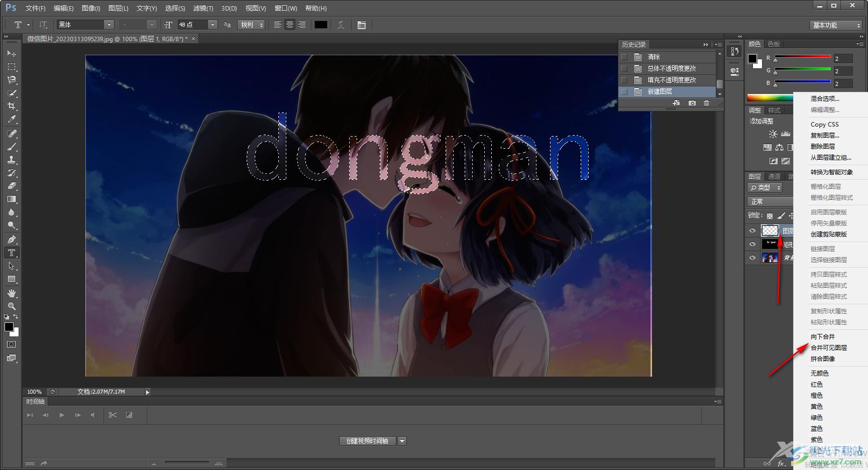The height and width of the screenshot is (470, 868).
Task: Open the 图像(I) menu
Action: coord(91,8)
